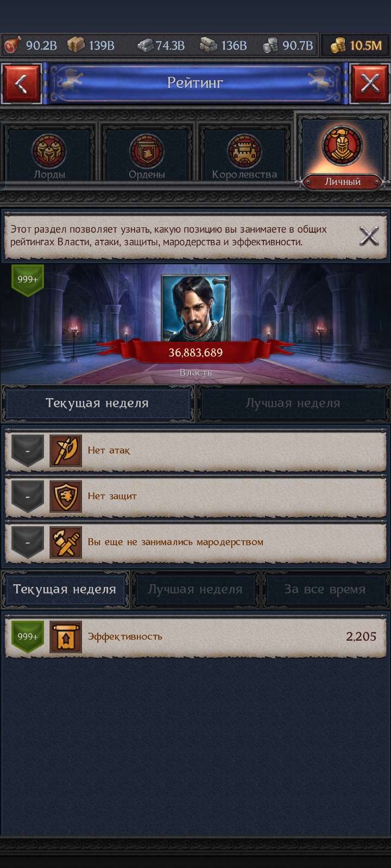Switch to the За все время tab
The width and height of the screenshot is (391, 868).
tap(325, 589)
